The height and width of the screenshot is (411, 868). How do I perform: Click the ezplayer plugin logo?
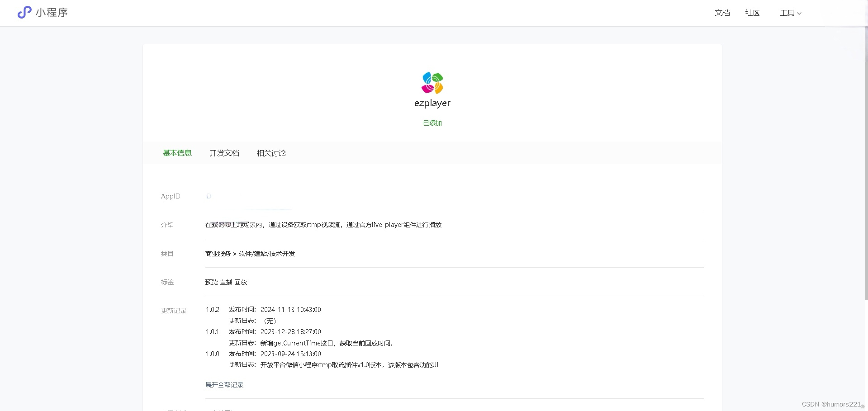[x=432, y=83]
